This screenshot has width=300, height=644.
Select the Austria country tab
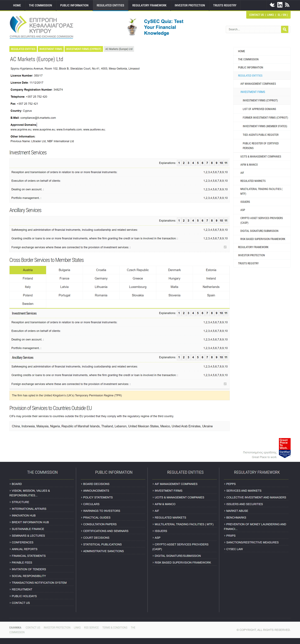click(x=28, y=270)
